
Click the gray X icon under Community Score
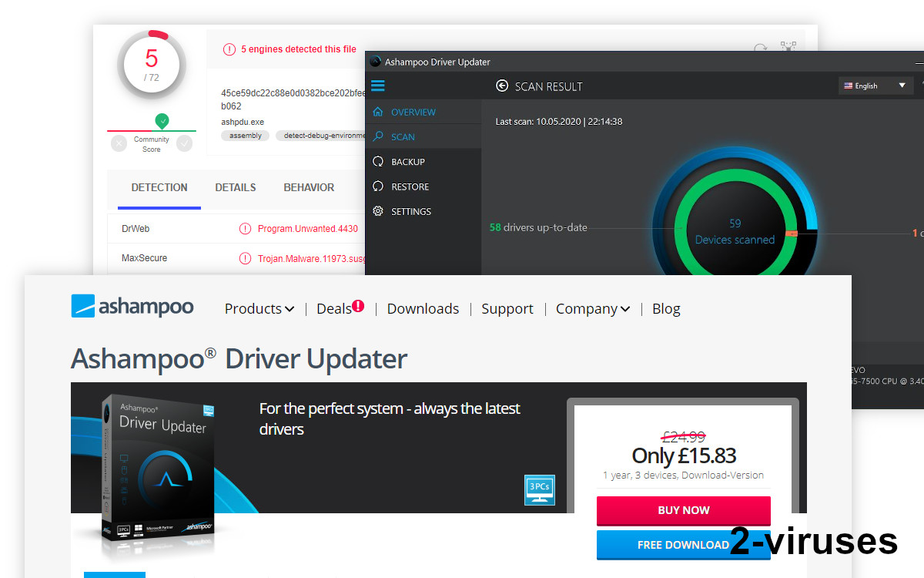[x=119, y=143]
